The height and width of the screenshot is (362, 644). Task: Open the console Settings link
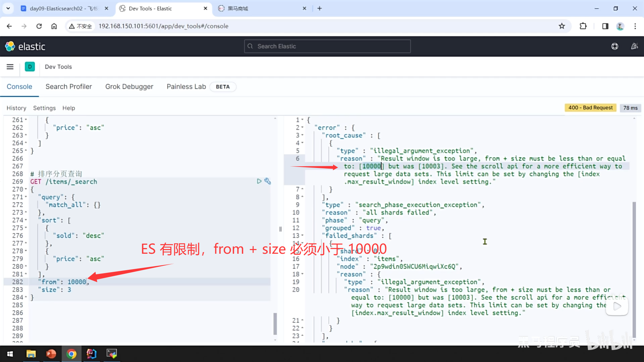click(44, 108)
